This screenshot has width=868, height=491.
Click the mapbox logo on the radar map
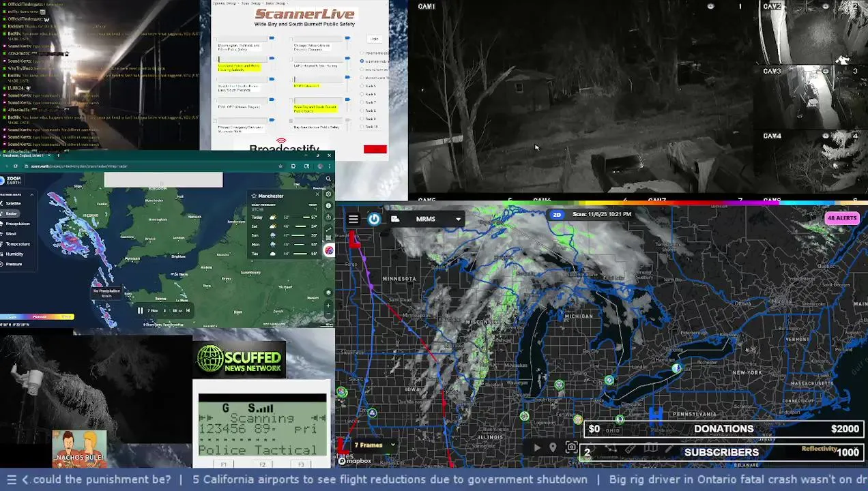(x=355, y=461)
